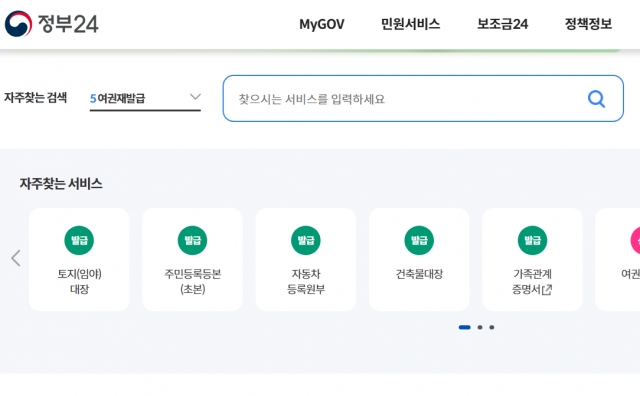Screen dimensions: 640x396
Task: Open the MyGOV menu
Action: point(322,24)
